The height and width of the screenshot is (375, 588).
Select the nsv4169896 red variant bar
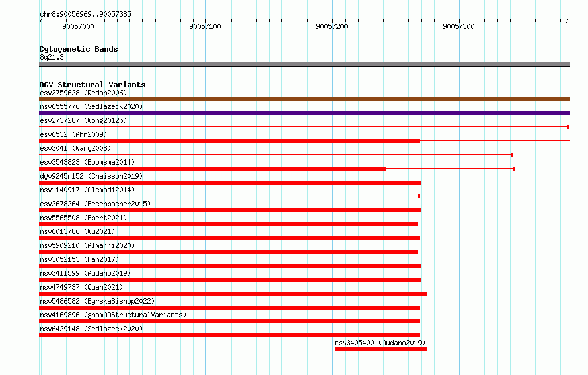point(229,321)
